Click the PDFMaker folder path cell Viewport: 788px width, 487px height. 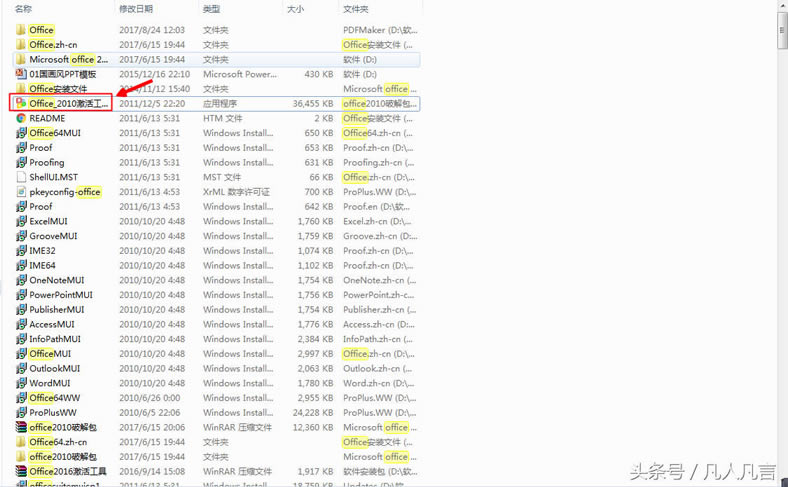click(x=380, y=30)
